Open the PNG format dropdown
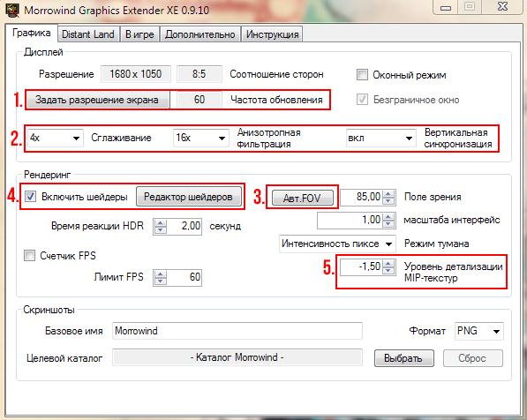Screen dimensions: 527x420 pyautogui.click(x=478, y=331)
